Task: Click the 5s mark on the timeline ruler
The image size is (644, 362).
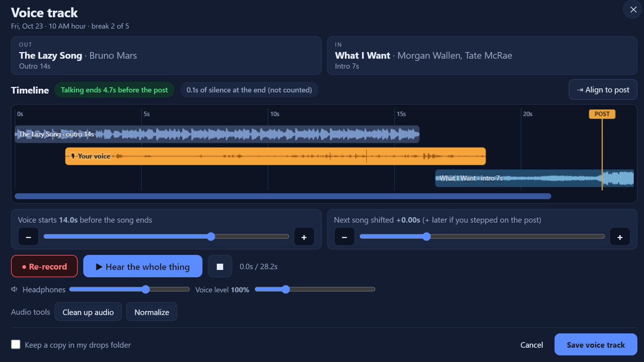Action: click(x=147, y=114)
